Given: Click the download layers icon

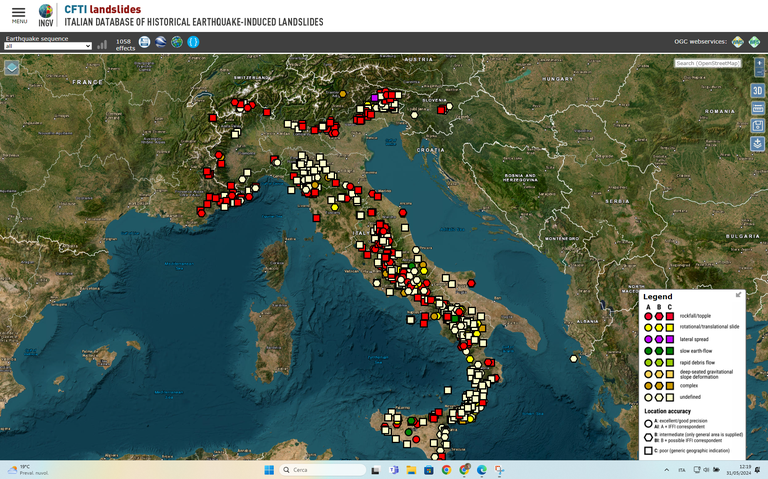Looking at the screenshot, I should (757, 144).
